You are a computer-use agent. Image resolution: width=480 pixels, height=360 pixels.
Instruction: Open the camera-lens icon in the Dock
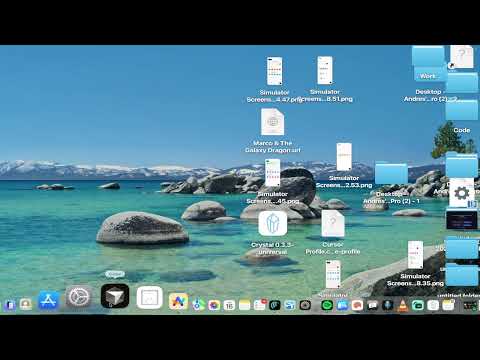305,305
